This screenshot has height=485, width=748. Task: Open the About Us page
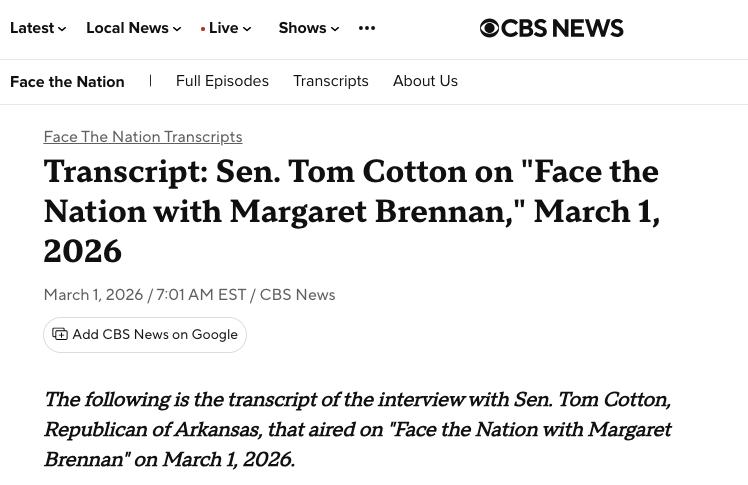[x=425, y=82]
